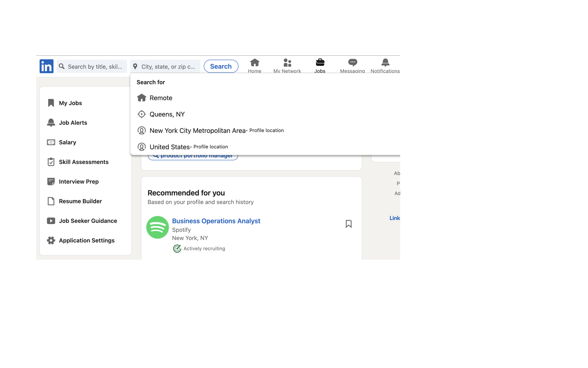The width and height of the screenshot is (588, 368).
Task: Open the Notifications bell icon
Action: [x=385, y=63]
